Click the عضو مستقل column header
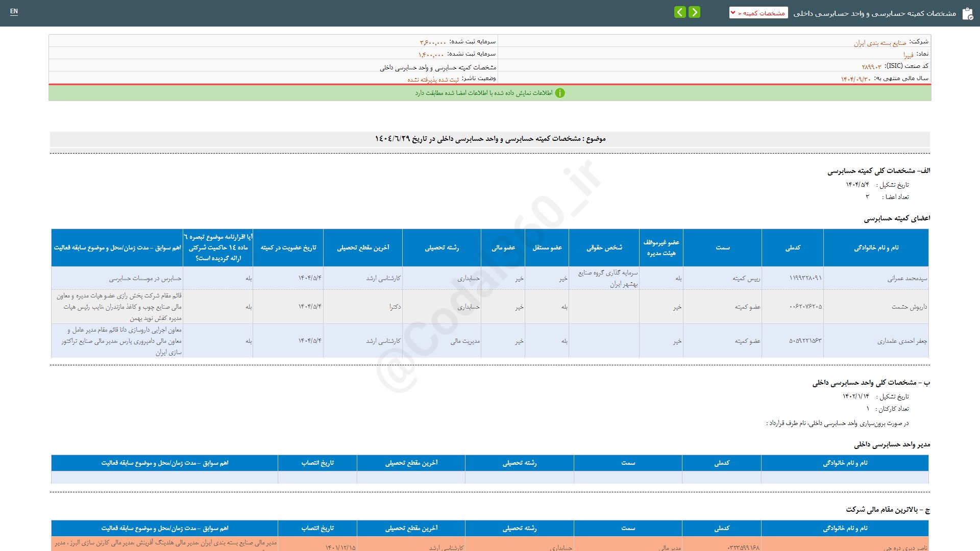 (547, 248)
